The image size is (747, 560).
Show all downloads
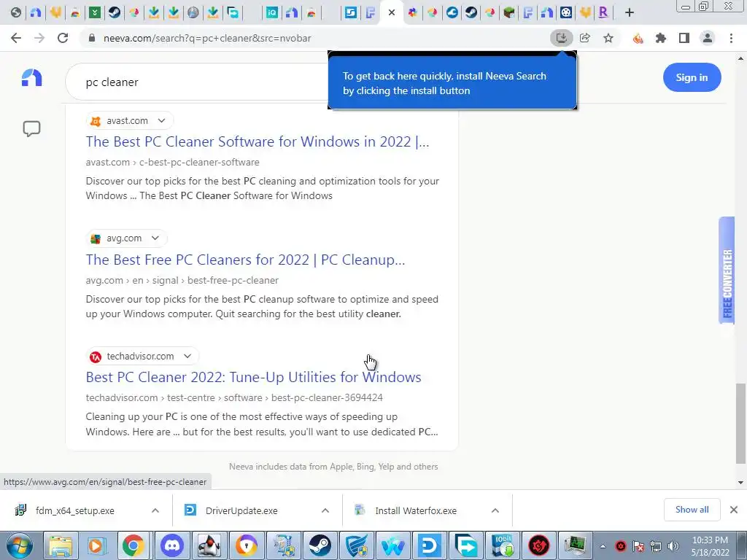coord(692,510)
